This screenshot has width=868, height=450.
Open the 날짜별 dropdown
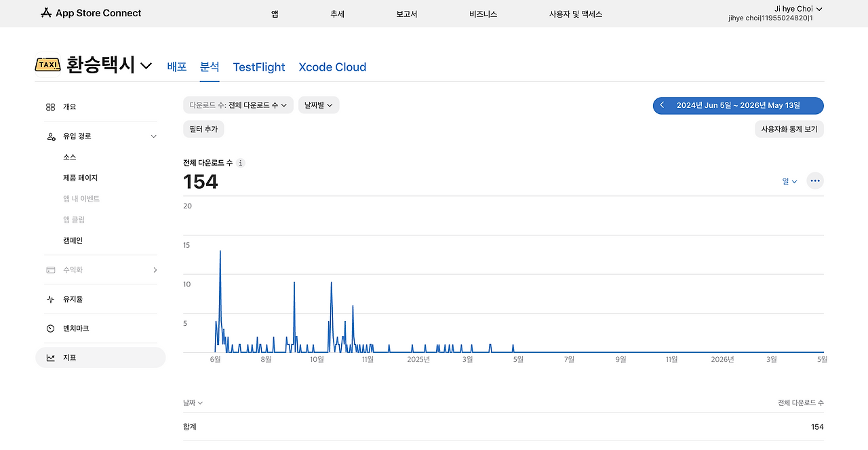tap(319, 105)
